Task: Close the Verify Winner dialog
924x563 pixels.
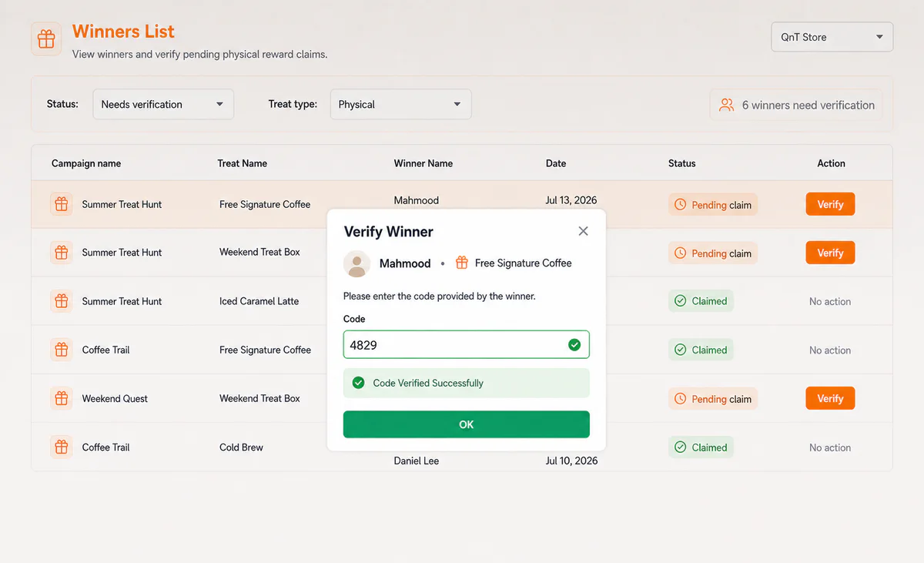Action: coord(583,231)
